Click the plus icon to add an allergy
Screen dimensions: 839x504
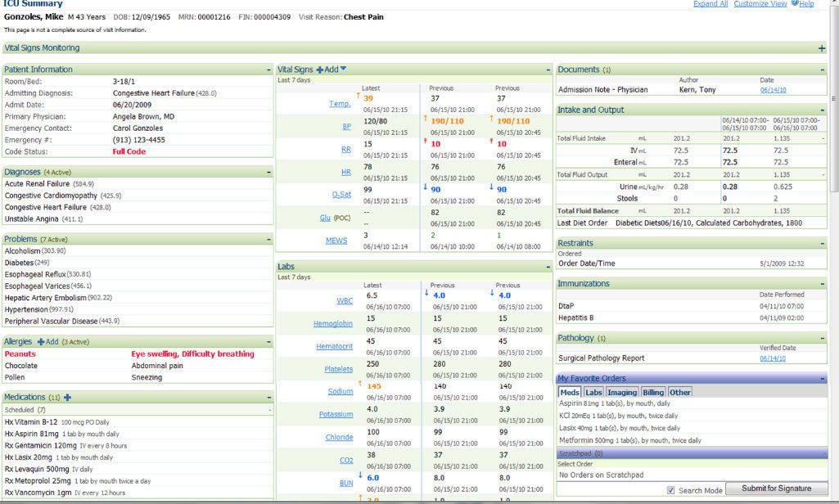tap(41, 341)
